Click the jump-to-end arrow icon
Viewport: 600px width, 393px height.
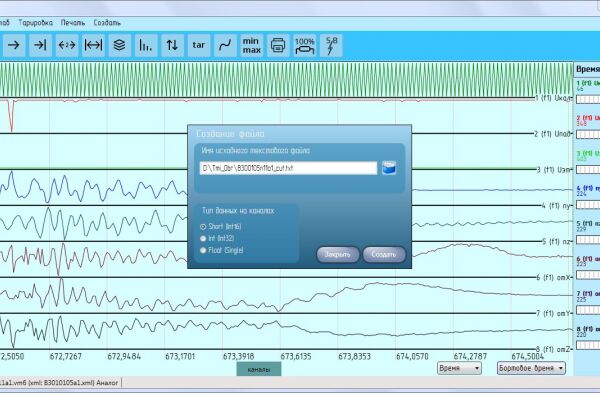[41, 45]
